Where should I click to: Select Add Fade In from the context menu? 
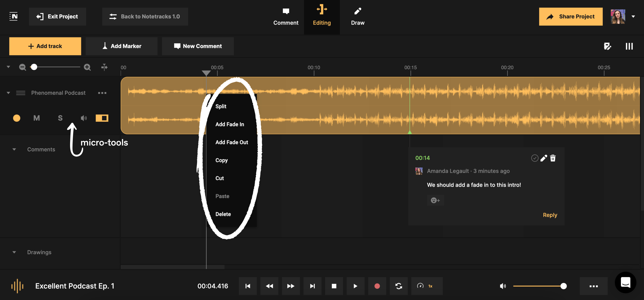click(230, 124)
